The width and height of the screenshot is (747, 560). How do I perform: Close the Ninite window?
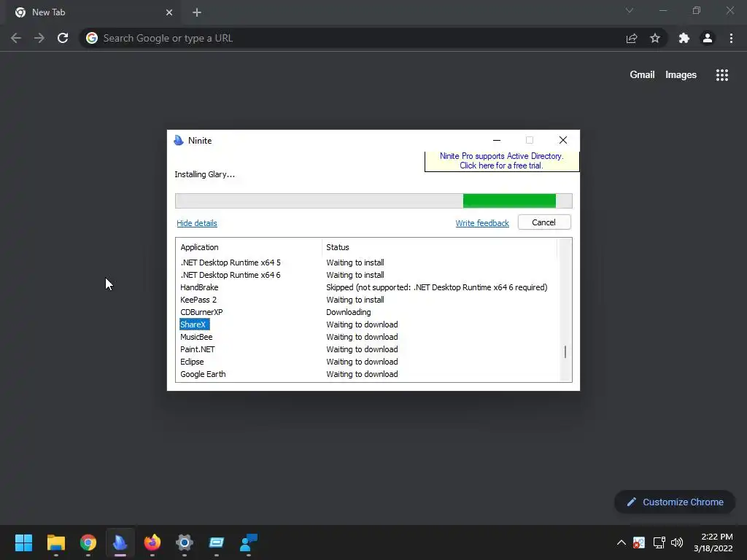[563, 140]
